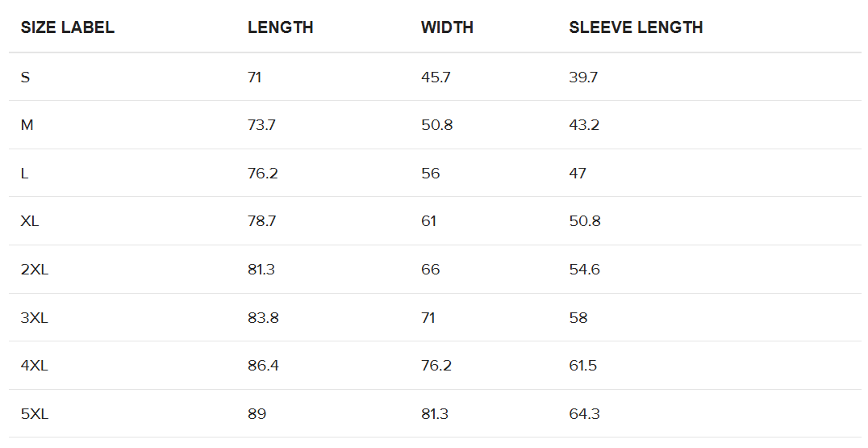
Task: Click the 64.3 sleeve length for 5XL
Action: click(x=584, y=414)
